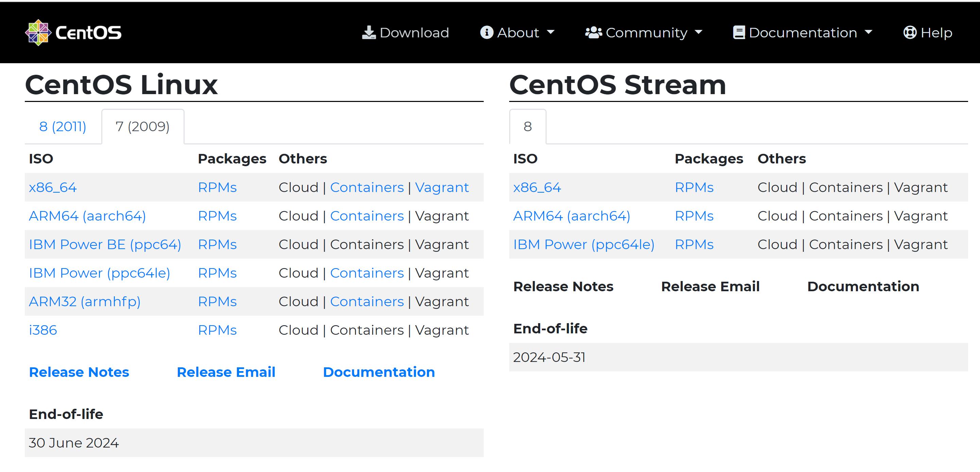
Task: Open RPMs for ARM32 (armhfp)
Action: tap(217, 301)
